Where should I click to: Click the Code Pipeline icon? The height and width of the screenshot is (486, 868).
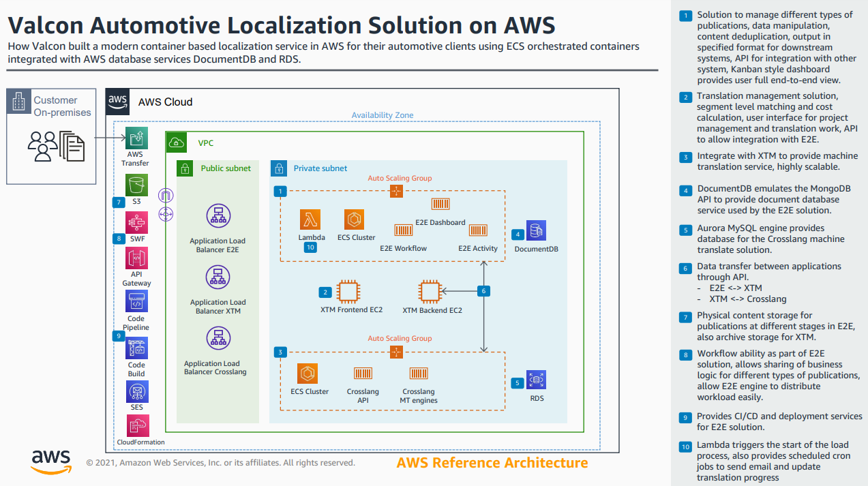[136, 301]
